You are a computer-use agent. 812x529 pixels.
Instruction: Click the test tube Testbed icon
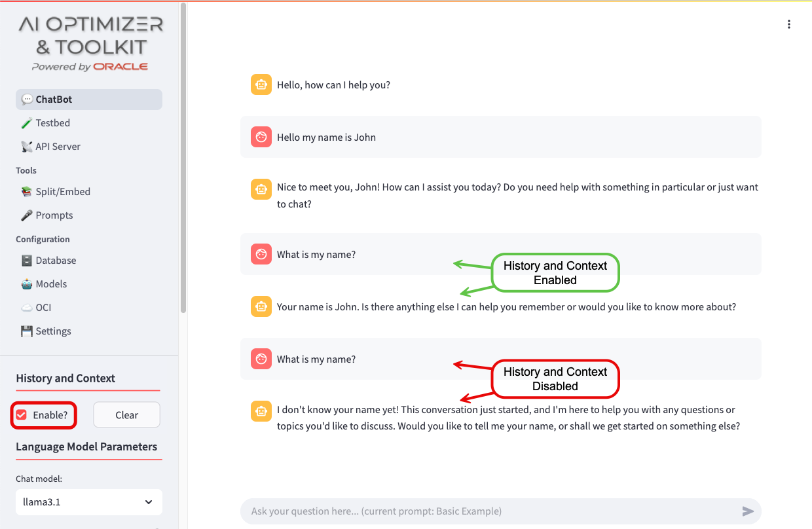(27, 123)
